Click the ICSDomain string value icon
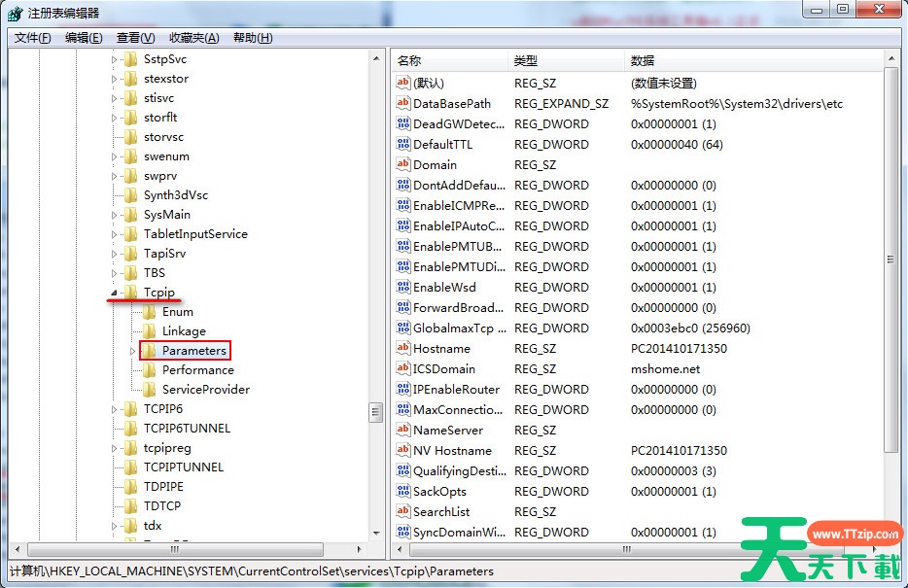Screen dimensions: 908x588 pos(403,369)
